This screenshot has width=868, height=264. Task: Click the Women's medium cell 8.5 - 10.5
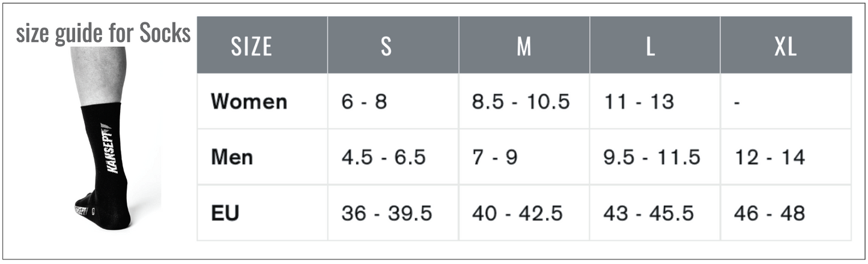[520, 101]
